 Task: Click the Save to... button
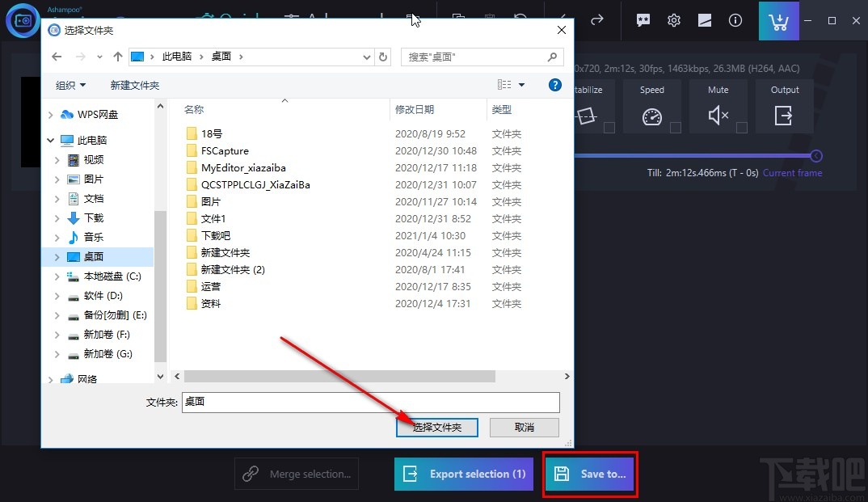pyautogui.click(x=590, y=474)
